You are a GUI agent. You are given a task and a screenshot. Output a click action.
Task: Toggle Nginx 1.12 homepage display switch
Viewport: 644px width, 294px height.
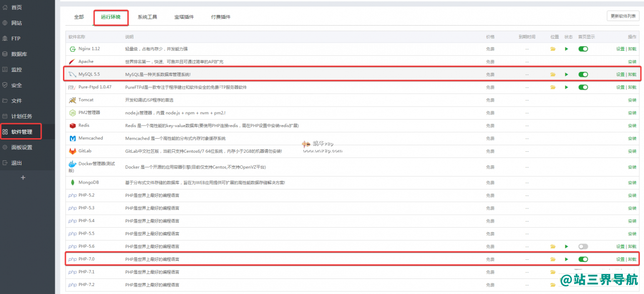(x=583, y=49)
